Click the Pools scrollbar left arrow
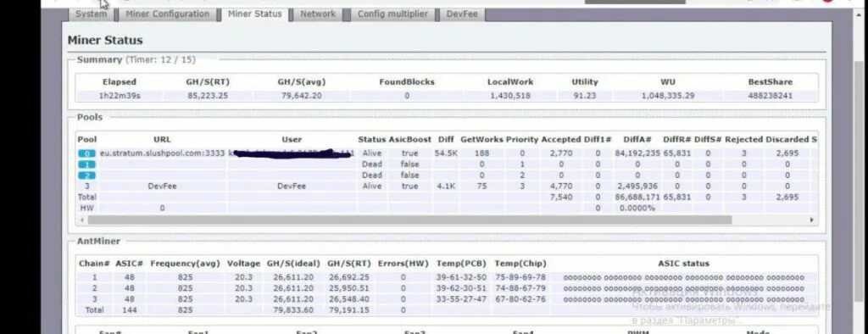 click(x=82, y=220)
